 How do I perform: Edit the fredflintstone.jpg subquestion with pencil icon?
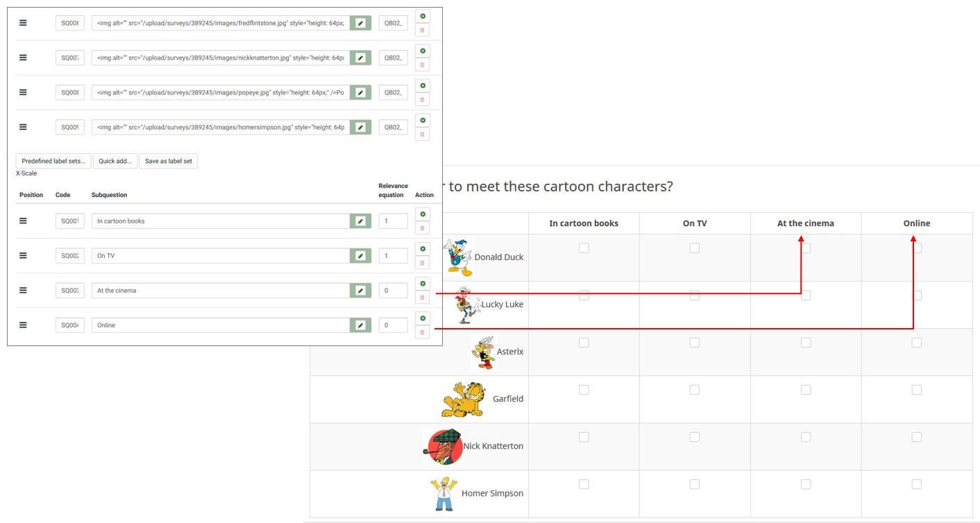tap(360, 23)
